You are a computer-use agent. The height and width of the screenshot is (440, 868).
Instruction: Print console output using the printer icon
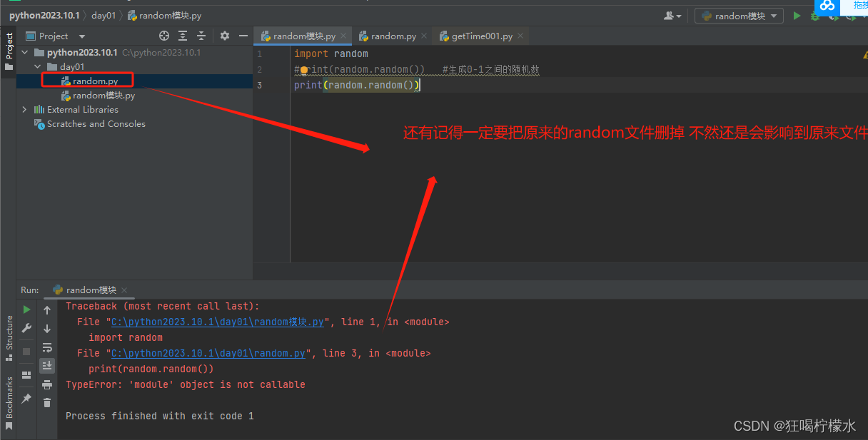click(47, 384)
